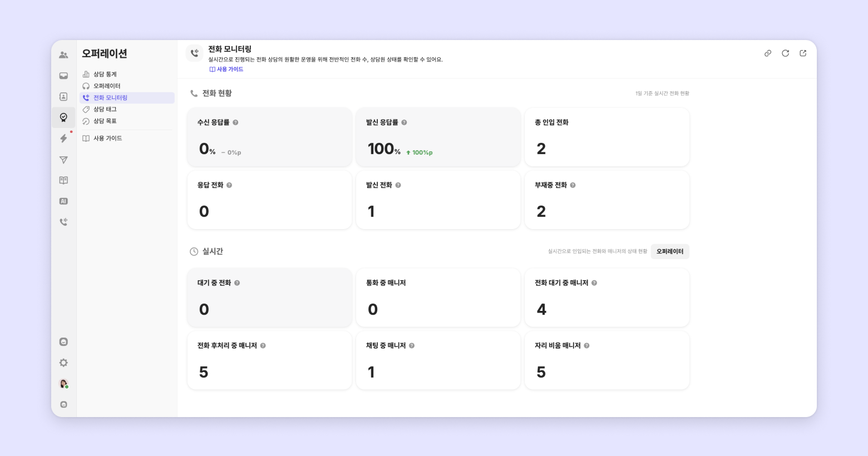Open the settings gear icon
This screenshot has height=456, width=868.
[63, 363]
